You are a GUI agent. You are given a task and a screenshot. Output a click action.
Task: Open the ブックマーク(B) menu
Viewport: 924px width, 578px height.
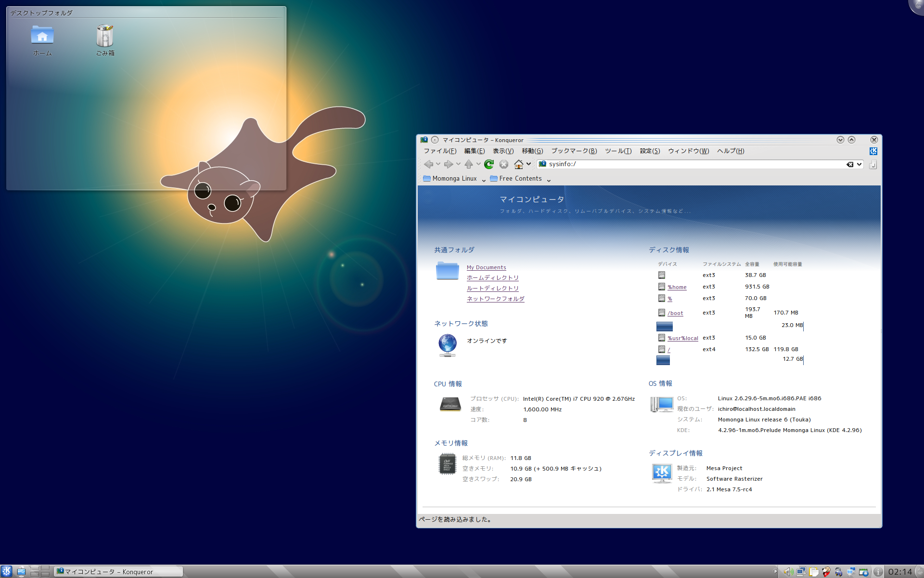click(574, 151)
